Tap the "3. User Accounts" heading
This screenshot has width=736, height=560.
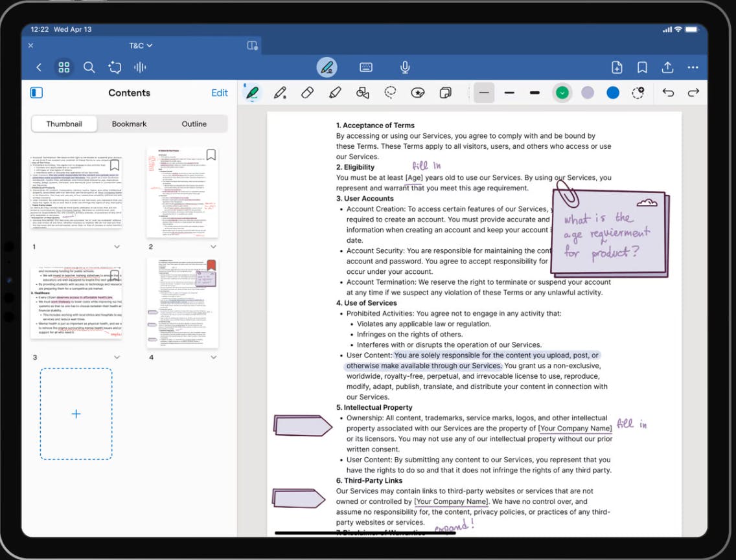point(365,198)
